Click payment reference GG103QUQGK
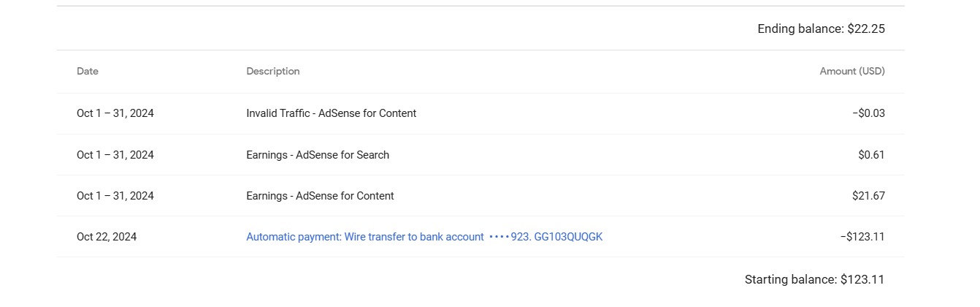This screenshot has width=980, height=307. pyautogui.click(x=568, y=237)
